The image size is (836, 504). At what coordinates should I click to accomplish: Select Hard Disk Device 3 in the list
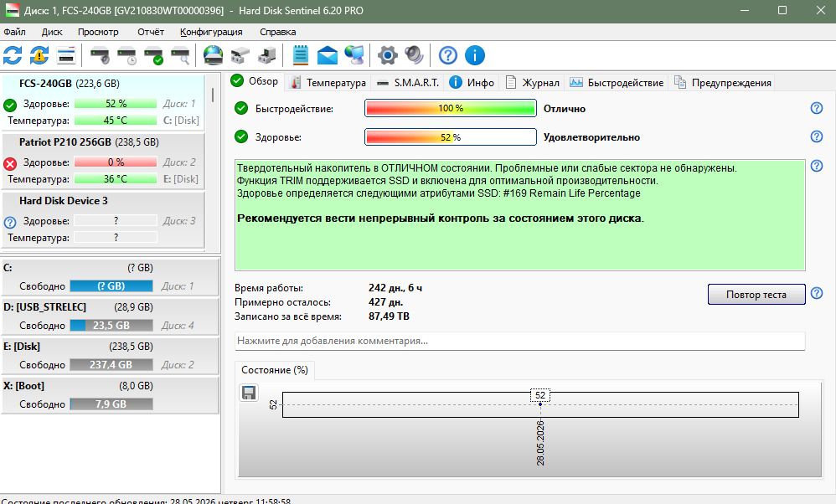pyautogui.click(x=103, y=219)
